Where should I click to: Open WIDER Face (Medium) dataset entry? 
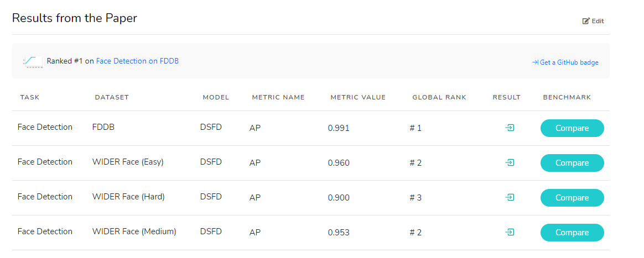coord(134,231)
